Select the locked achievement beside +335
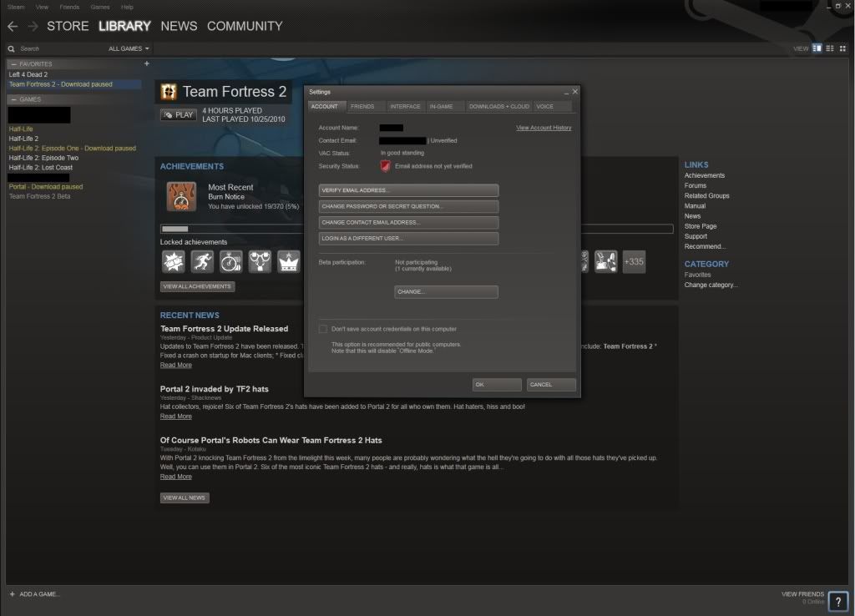 [x=606, y=261]
